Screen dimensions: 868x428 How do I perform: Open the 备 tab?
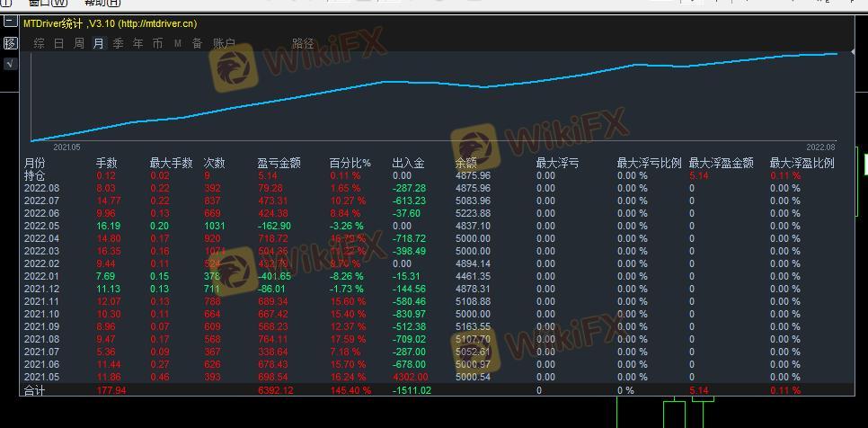pyautogui.click(x=197, y=43)
